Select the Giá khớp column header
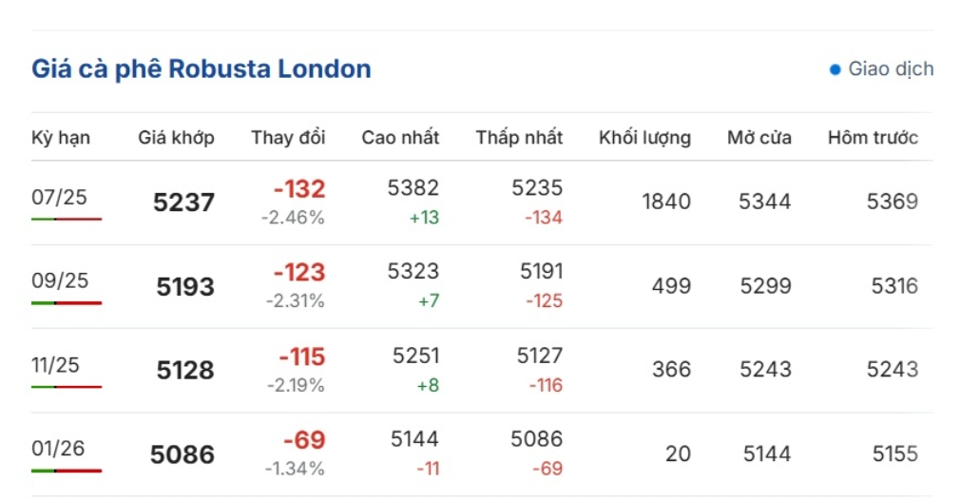Image resolution: width=980 pixels, height=501 pixels. coord(176,137)
